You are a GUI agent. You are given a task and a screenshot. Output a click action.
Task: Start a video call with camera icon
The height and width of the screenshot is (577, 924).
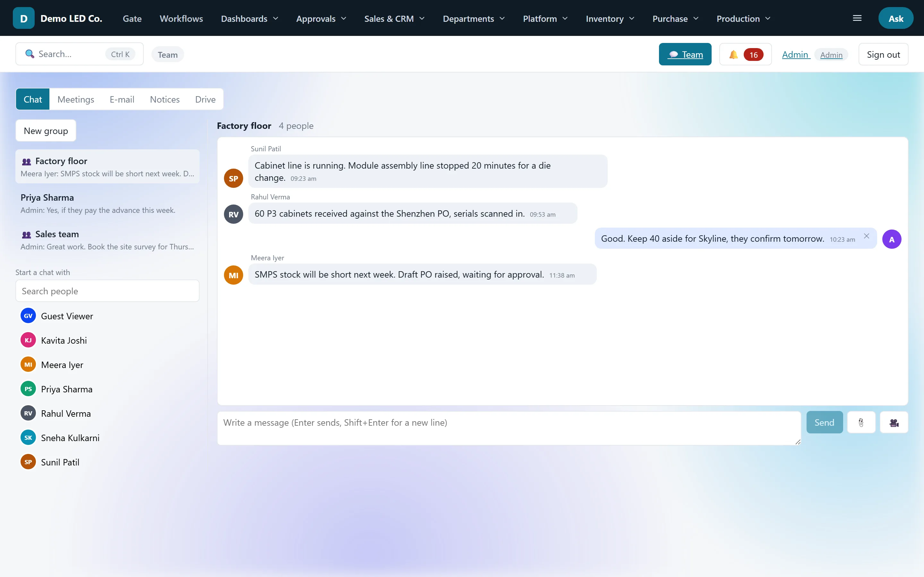(x=894, y=422)
